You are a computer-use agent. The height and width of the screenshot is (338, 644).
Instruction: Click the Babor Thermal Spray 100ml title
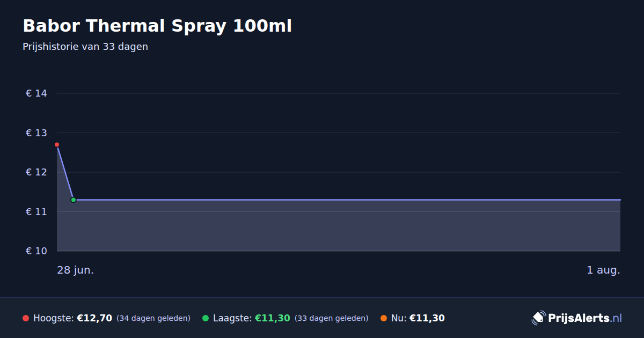(x=157, y=26)
